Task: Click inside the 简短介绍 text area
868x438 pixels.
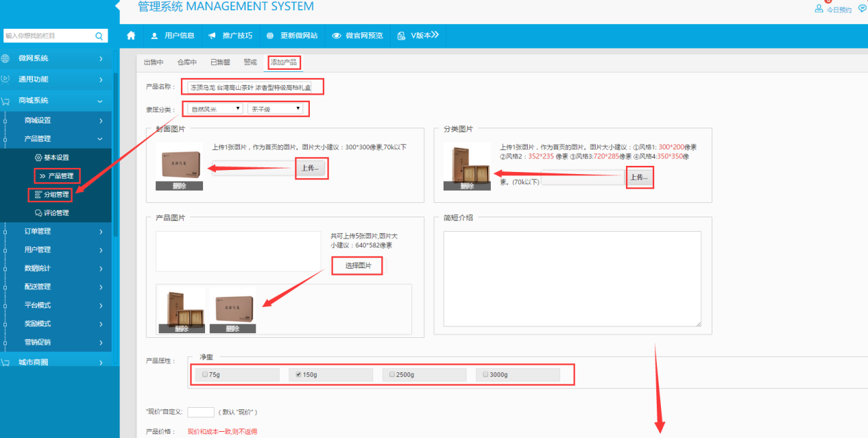Action: pyautogui.click(x=572, y=278)
